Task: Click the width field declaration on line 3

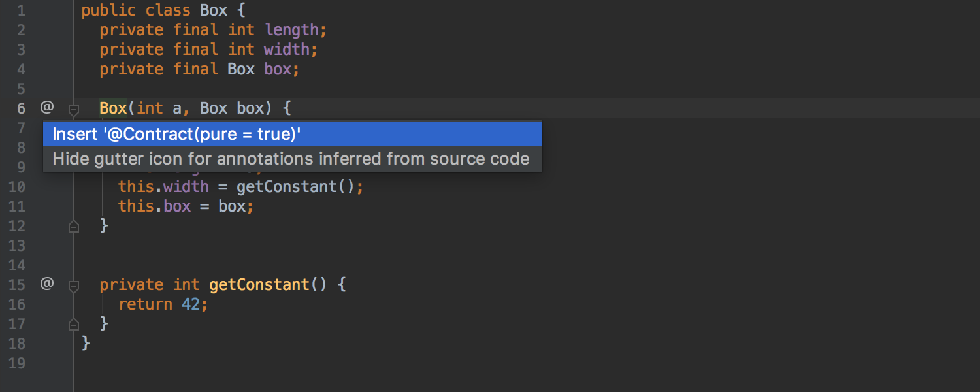Action: (x=286, y=49)
